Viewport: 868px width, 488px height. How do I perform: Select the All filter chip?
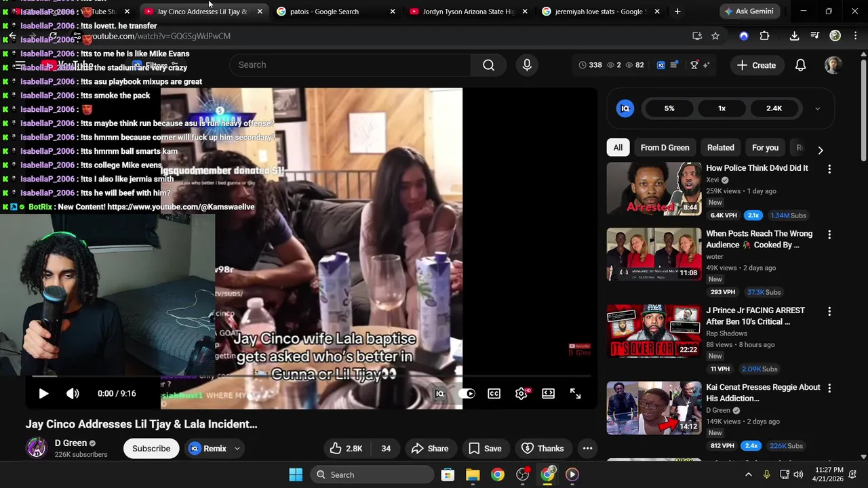pyautogui.click(x=618, y=148)
